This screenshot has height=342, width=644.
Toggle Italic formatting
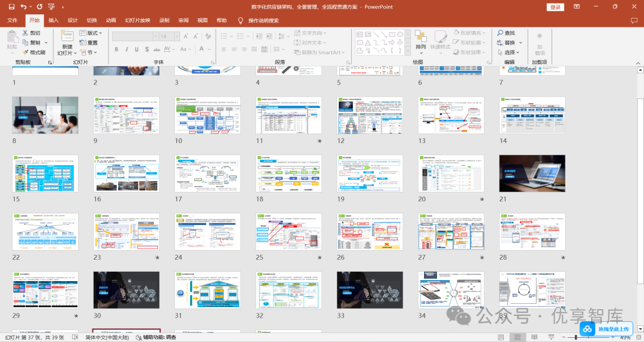(x=126, y=49)
